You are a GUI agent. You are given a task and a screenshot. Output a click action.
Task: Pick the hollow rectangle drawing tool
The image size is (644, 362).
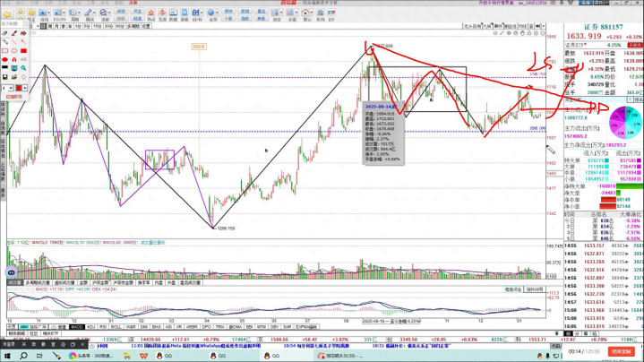click(x=4, y=50)
